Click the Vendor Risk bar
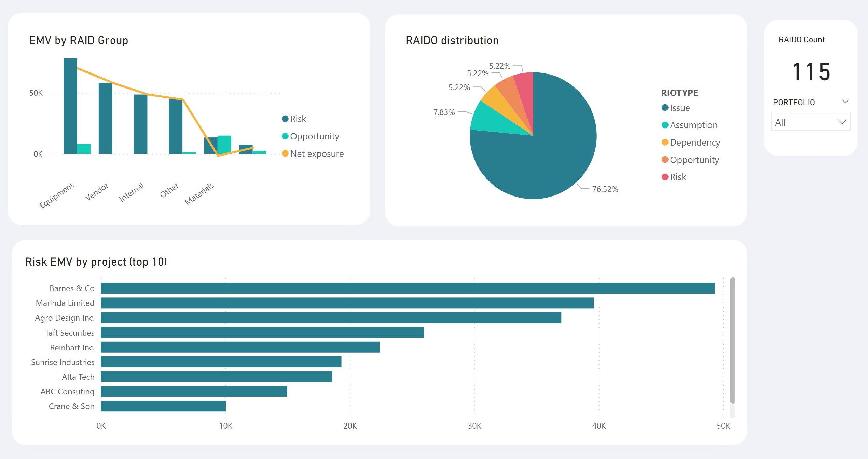Viewport: 868px width, 459px height. click(x=105, y=118)
